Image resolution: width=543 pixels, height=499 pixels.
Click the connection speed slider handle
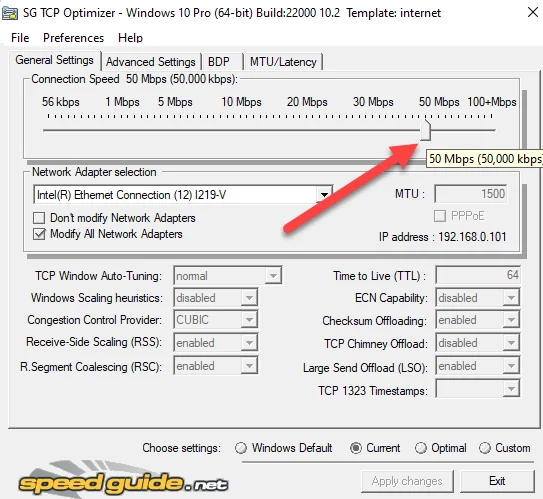[425, 130]
